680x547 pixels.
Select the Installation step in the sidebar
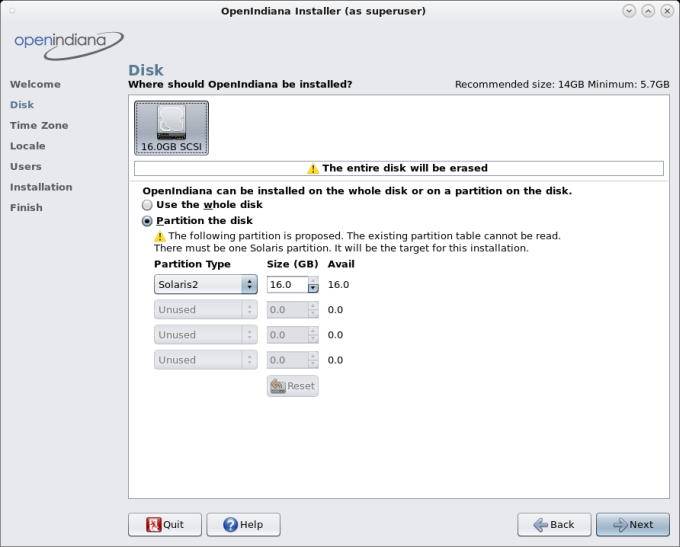41,187
